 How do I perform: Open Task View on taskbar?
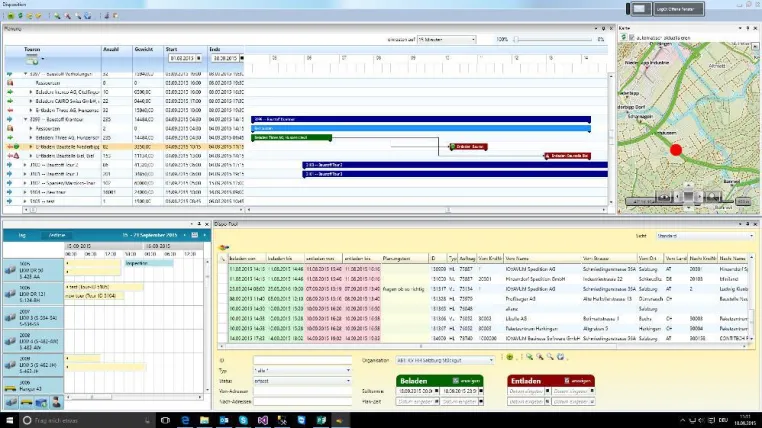pos(165,420)
